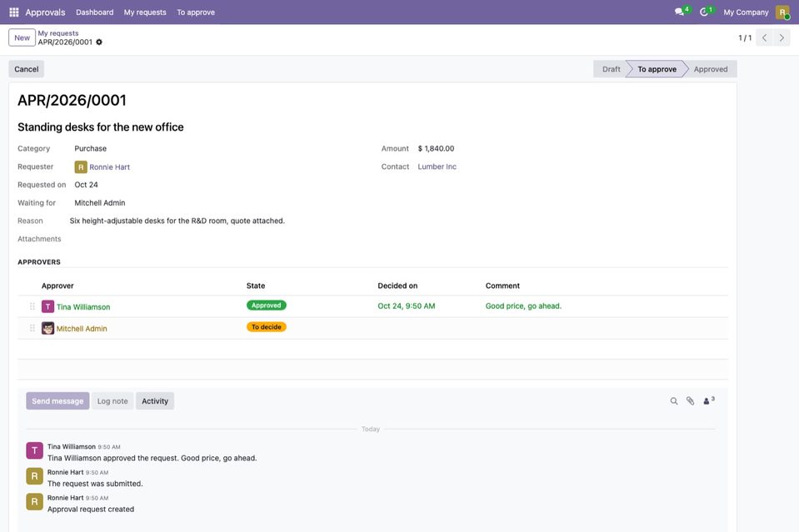Click the gear actions icon beside APR/2026/0001
The height and width of the screenshot is (532, 799).
pyautogui.click(x=99, y=42)
